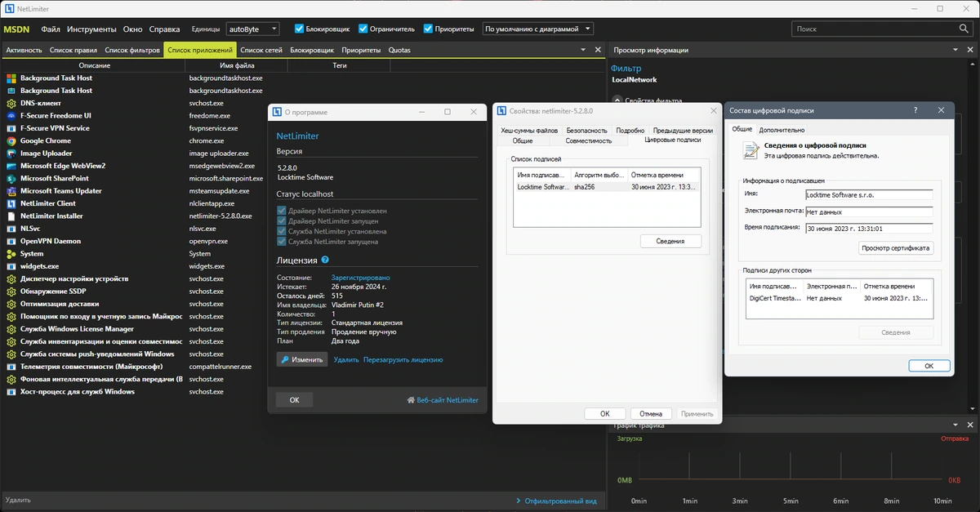Select the widgets.exe row icon
This screenshot has width=980, height=512.
coord(11,266)
